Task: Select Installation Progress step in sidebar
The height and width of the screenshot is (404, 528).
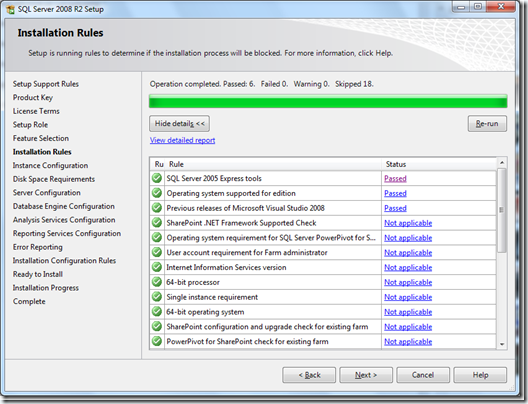Action: (46, 288)
